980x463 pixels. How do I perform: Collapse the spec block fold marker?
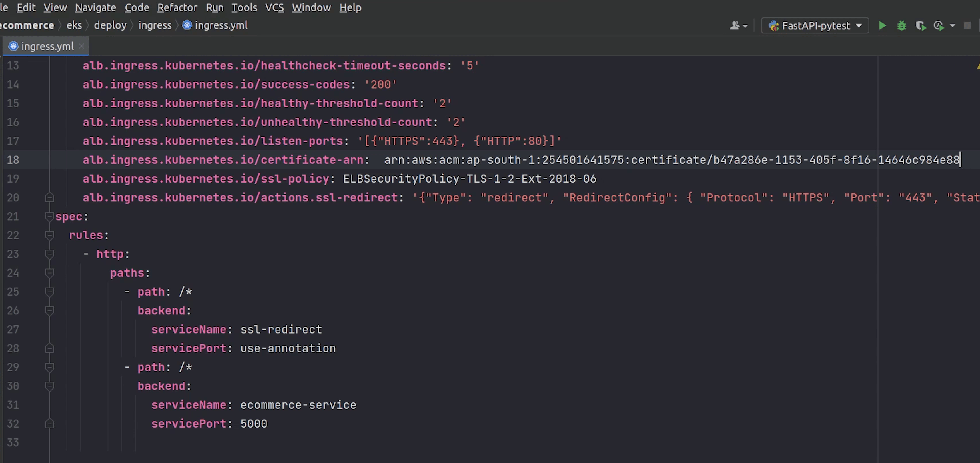click(49, 217)
